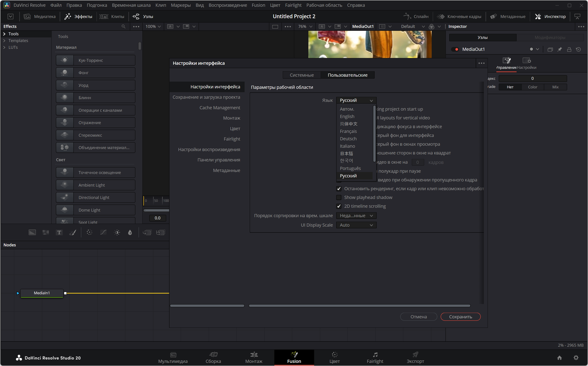
Task: Open UI Display Scale dropdown
Action: pos(356,225)
